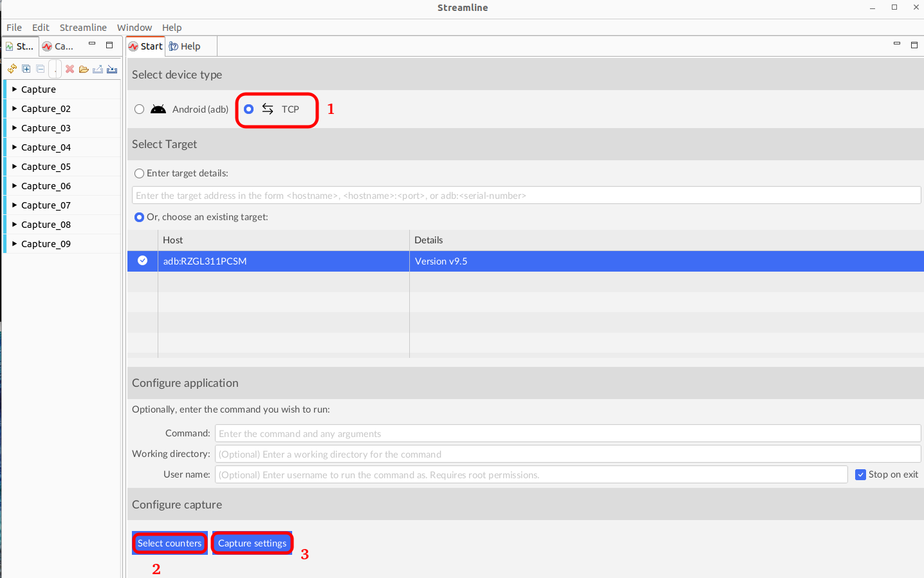The height and width of the screenshot is (578, 924).
Task: Select the Capture_04 label in the tree
Action: [x=46, y=147]
